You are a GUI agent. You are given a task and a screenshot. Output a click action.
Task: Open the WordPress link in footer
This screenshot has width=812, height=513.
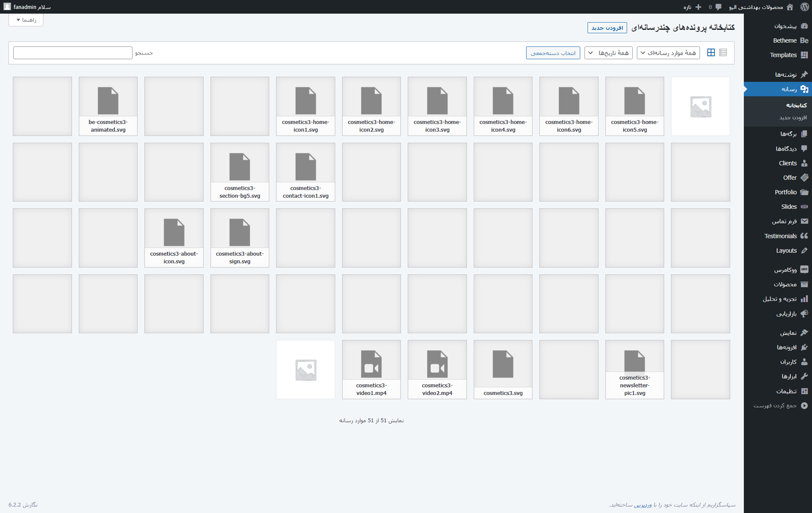click(643, 505)
